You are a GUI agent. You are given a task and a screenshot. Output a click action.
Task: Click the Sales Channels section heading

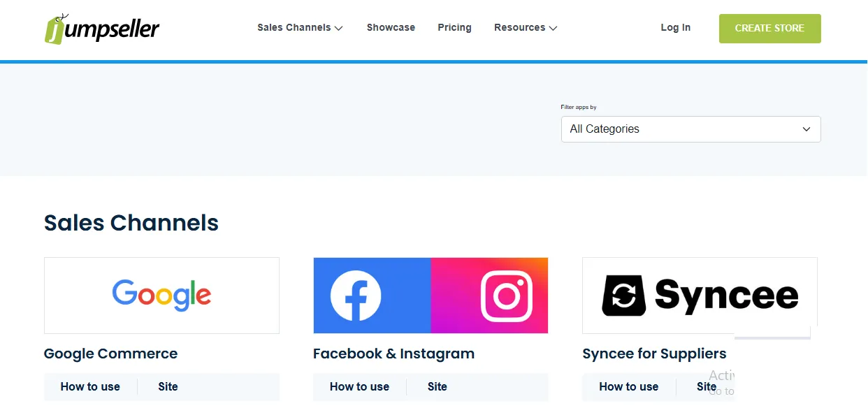coord(131,223)
